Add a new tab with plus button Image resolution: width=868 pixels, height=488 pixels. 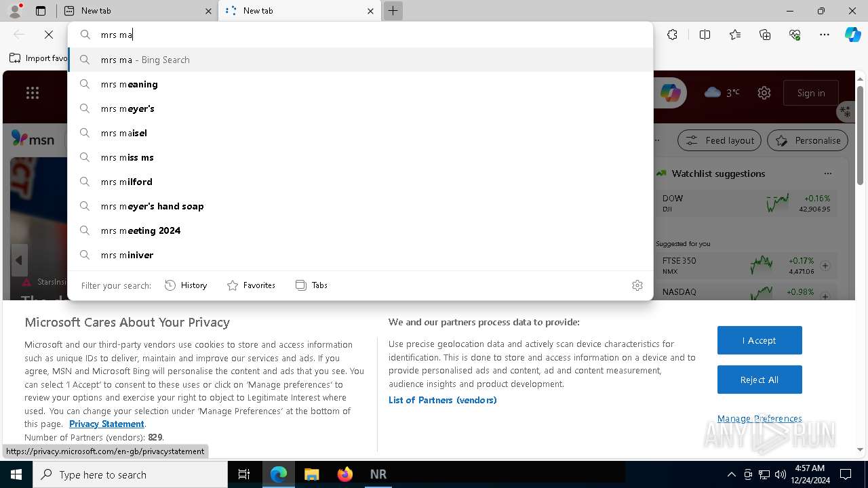click(393, 11)
